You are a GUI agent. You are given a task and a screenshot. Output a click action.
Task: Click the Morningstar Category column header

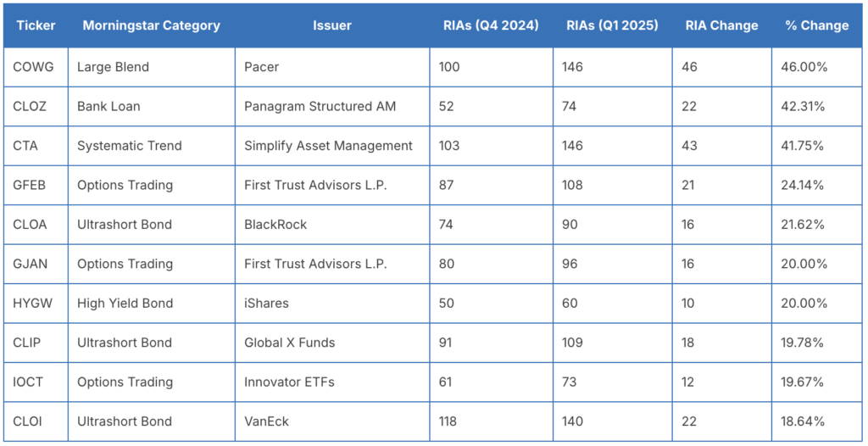pos(151,25)
